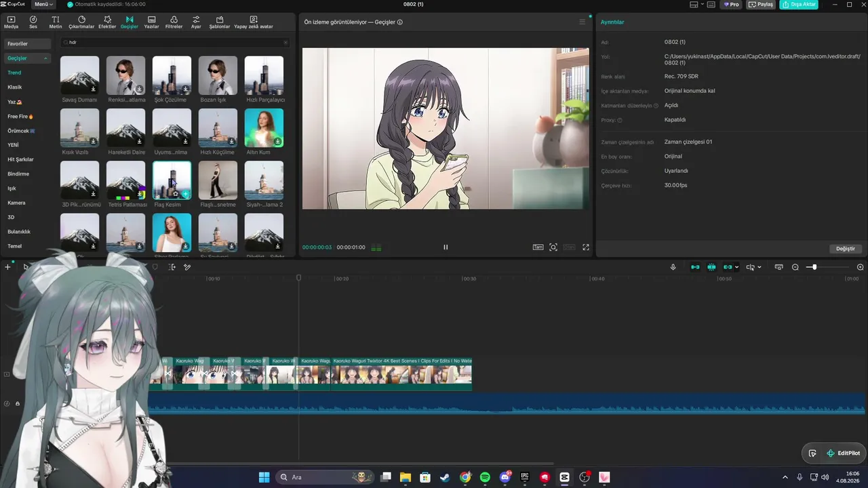Viewport: 868px width, 488px height.
Task: Open the Çıkartmalar stickers tab
Action: click(81, 22)
